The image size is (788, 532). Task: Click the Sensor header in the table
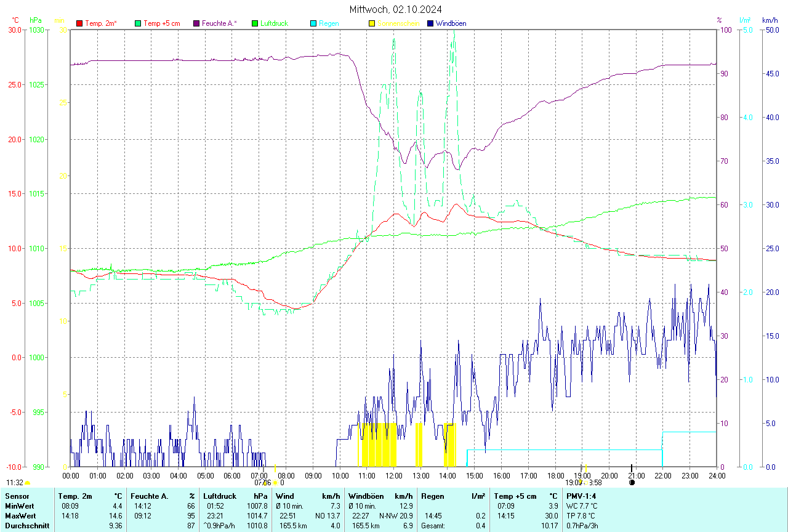(17, 496)
